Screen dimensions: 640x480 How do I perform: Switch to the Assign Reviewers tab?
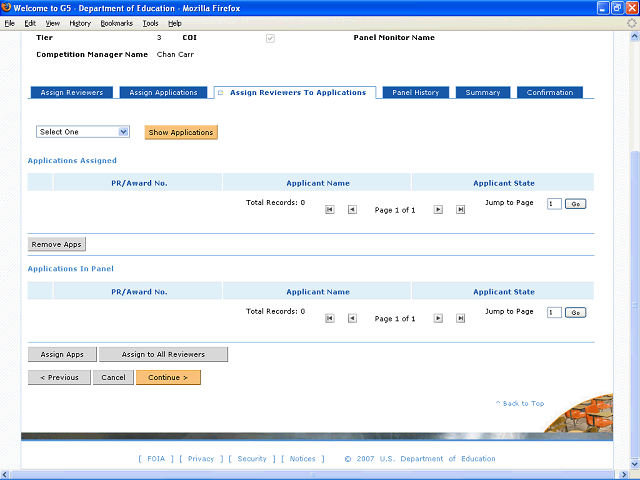pos(72,92)
